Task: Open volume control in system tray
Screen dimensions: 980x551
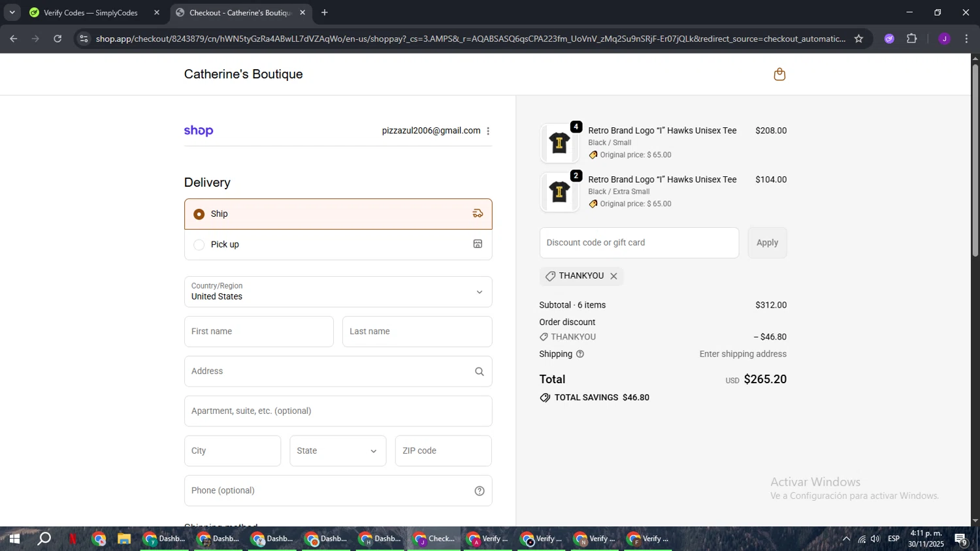Action: click(875, 539)
